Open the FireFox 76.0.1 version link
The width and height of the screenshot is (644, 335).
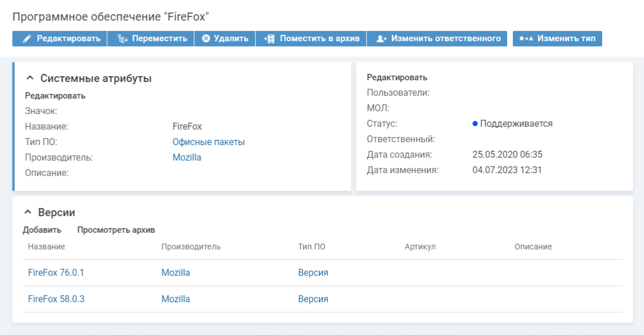(56, 272)
